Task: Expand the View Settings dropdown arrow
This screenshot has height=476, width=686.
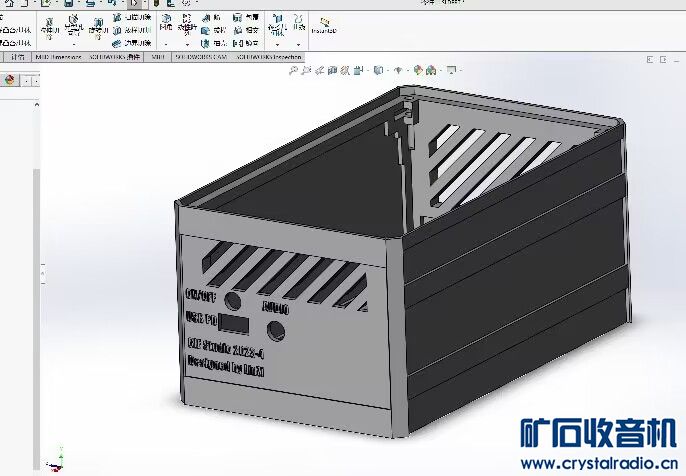Action: pyautogui.click(x=459, y=70)
